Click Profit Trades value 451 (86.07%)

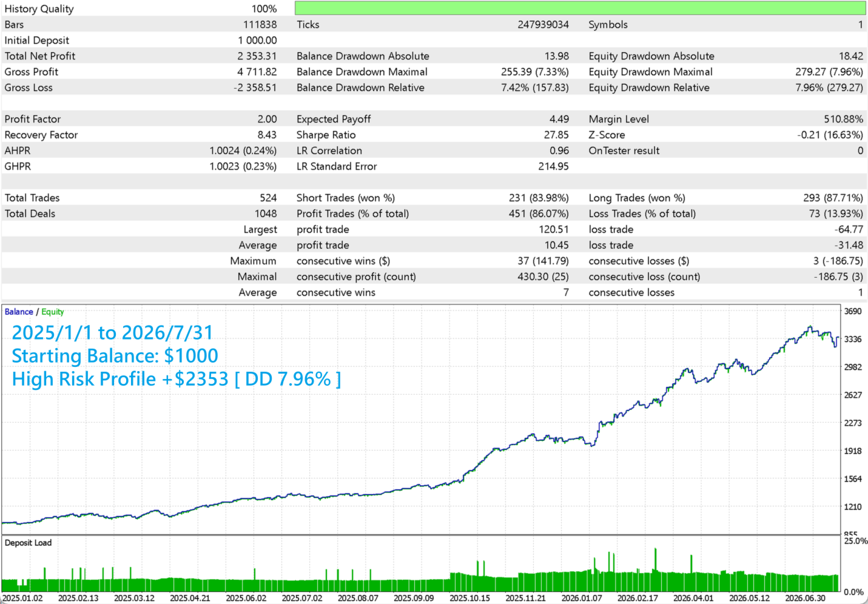[539, 214]
